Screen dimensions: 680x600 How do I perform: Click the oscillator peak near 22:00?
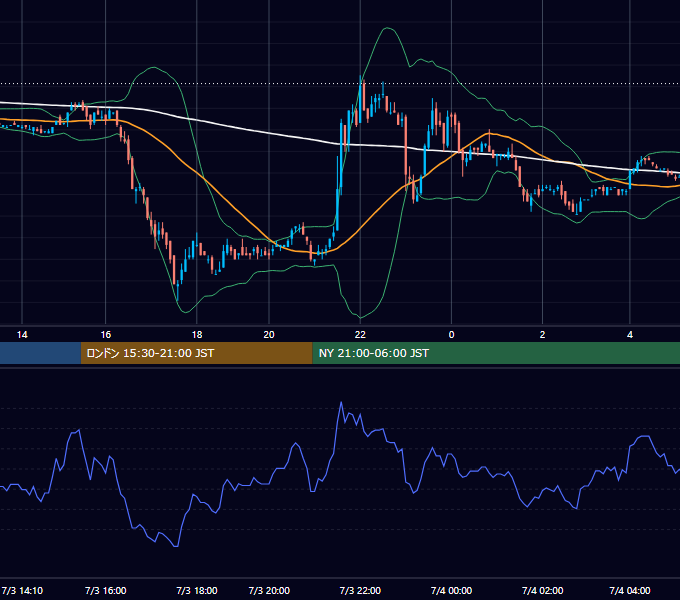pos(341,403)
